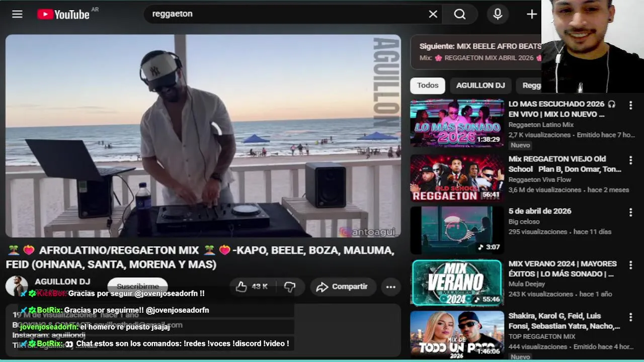644x362 pixels.
Task: Open the AGUILLON DJ channel name link
Action: (62, 282)
